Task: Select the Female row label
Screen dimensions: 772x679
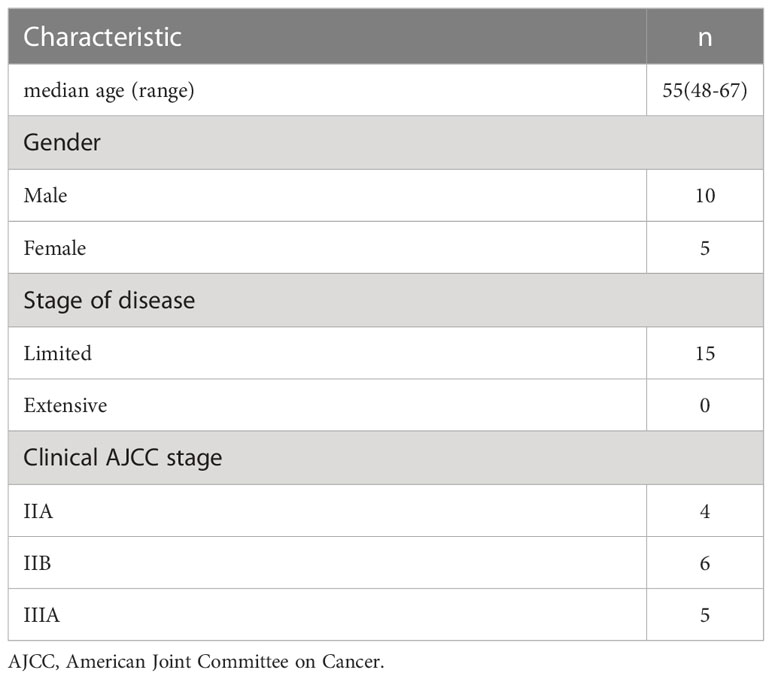Action: [55, 248]
